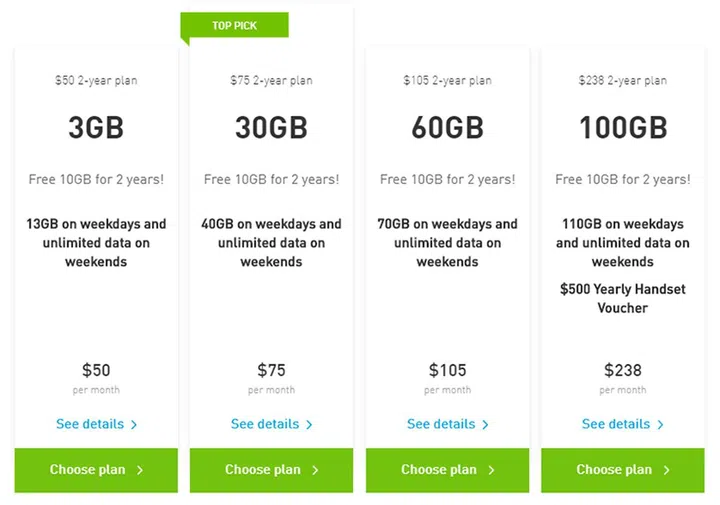
Task: Choose the $105 60GB plan
Action: pos(447,470)
